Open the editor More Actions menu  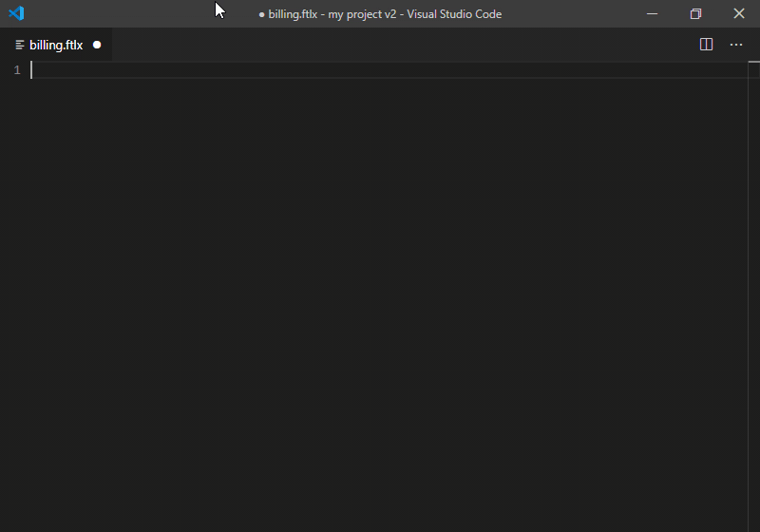point(735,45)
